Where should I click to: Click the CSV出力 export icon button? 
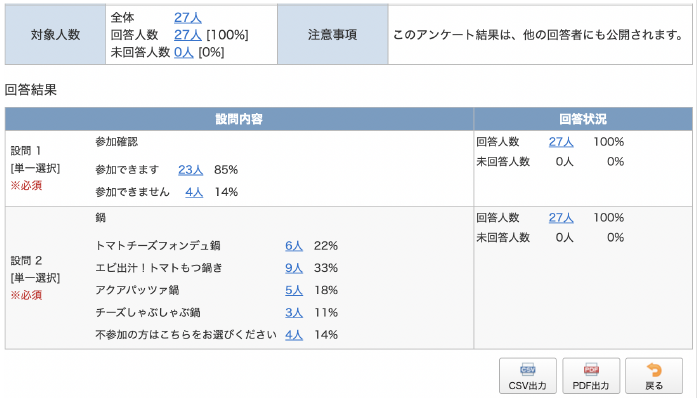(528, 376)
